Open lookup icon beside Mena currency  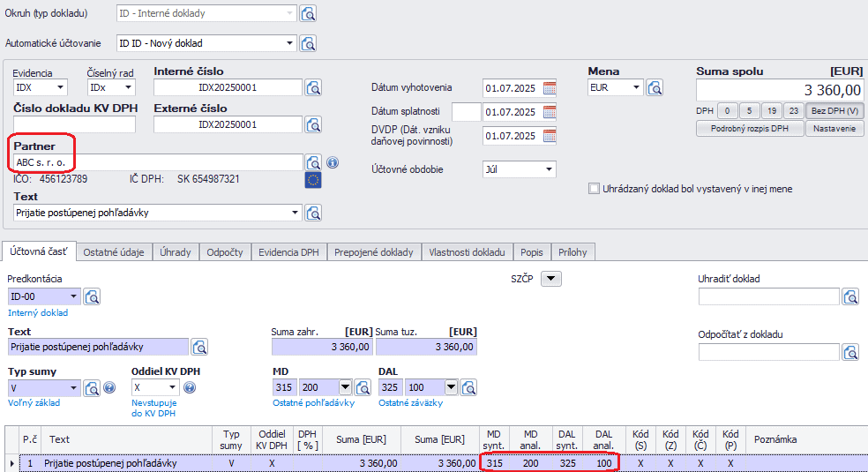(x=655, y=87)
